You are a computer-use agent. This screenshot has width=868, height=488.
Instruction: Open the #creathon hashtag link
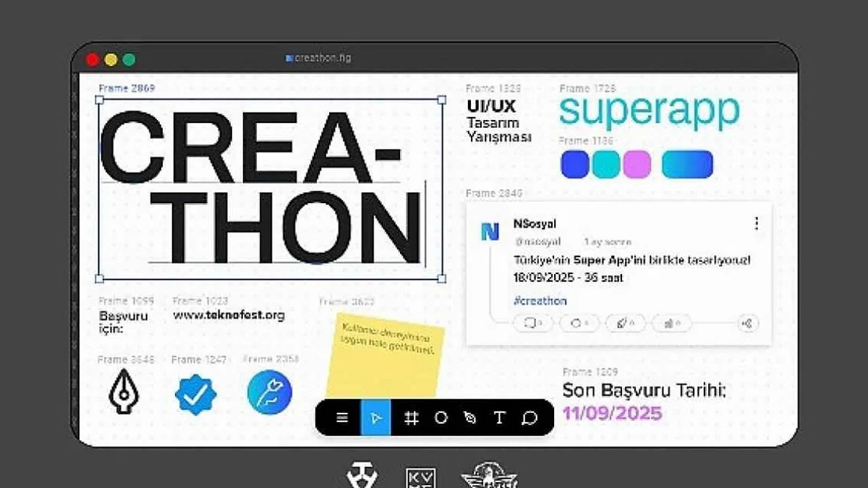point(540,301)
